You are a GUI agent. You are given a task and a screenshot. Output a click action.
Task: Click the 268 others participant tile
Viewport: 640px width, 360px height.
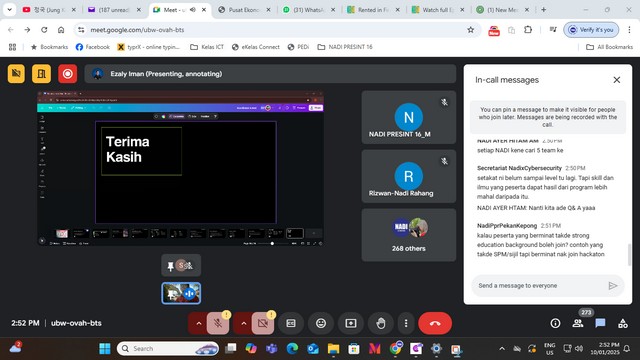(409, 235)
